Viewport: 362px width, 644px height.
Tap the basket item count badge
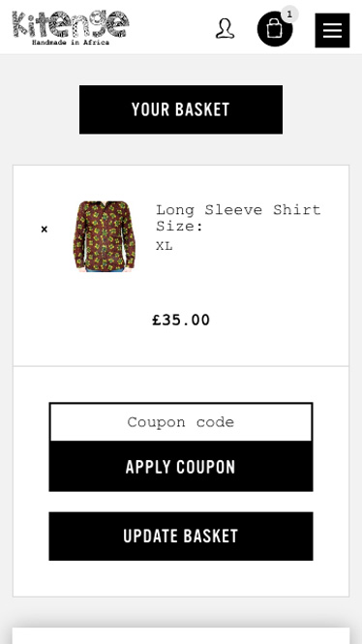point(289,15)
